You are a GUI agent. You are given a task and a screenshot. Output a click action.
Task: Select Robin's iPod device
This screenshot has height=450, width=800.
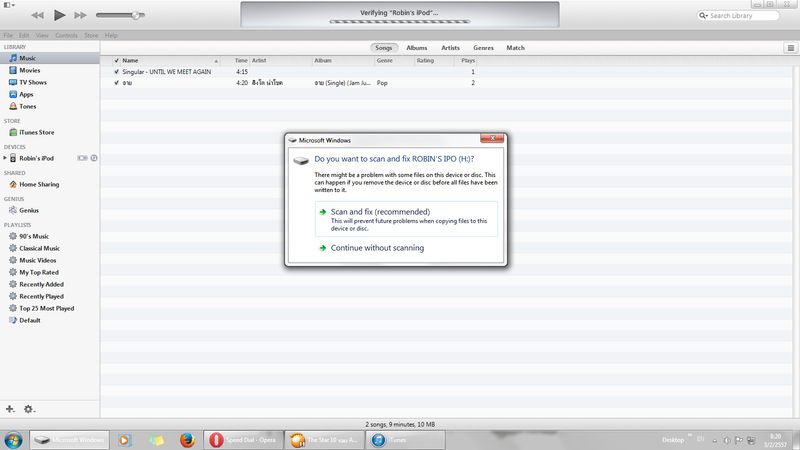(36, 158)
